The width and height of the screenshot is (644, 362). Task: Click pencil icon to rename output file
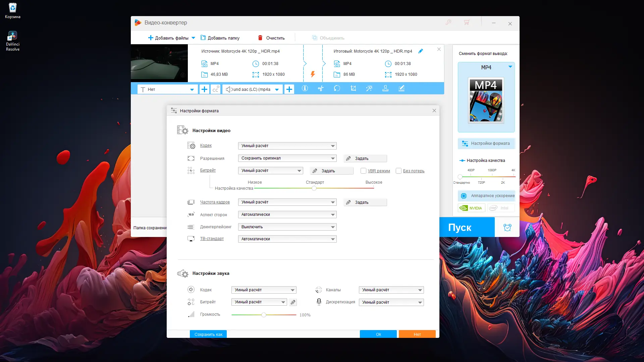pos(421,51)
